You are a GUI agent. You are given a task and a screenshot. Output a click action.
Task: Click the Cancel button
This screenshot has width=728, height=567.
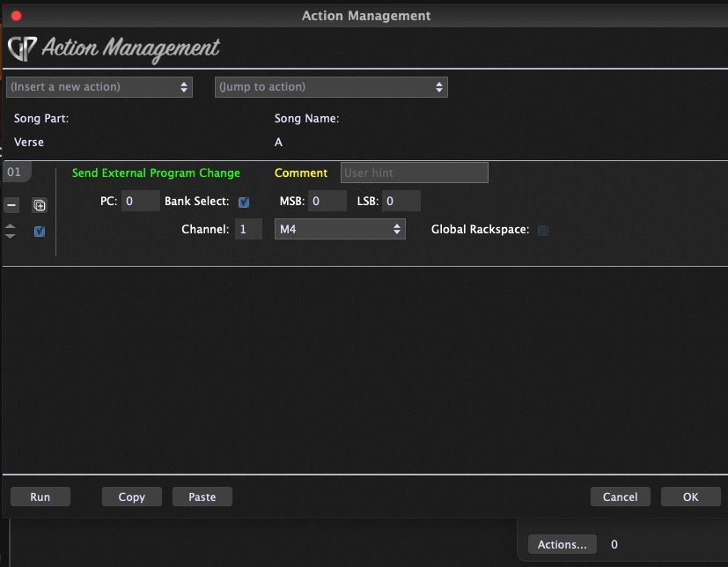pos(621,497)
